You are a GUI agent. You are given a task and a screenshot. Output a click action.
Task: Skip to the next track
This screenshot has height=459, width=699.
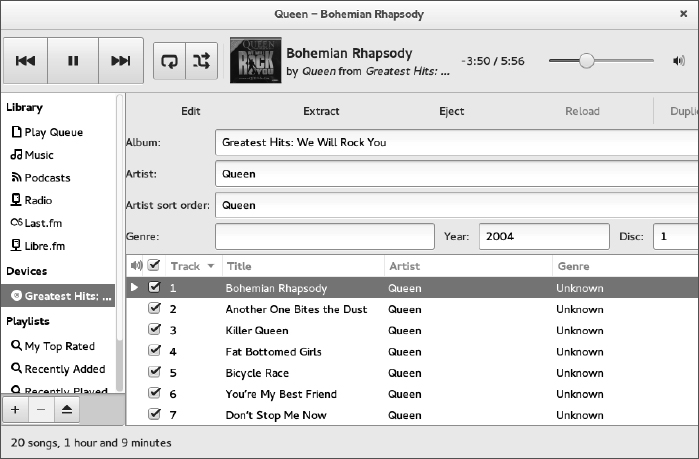click(120, 61)
